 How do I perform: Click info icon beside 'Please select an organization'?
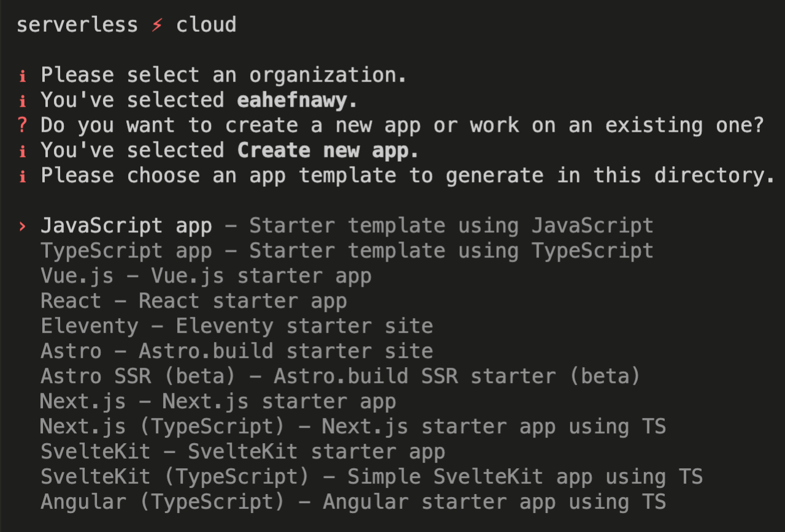[23, 75]
